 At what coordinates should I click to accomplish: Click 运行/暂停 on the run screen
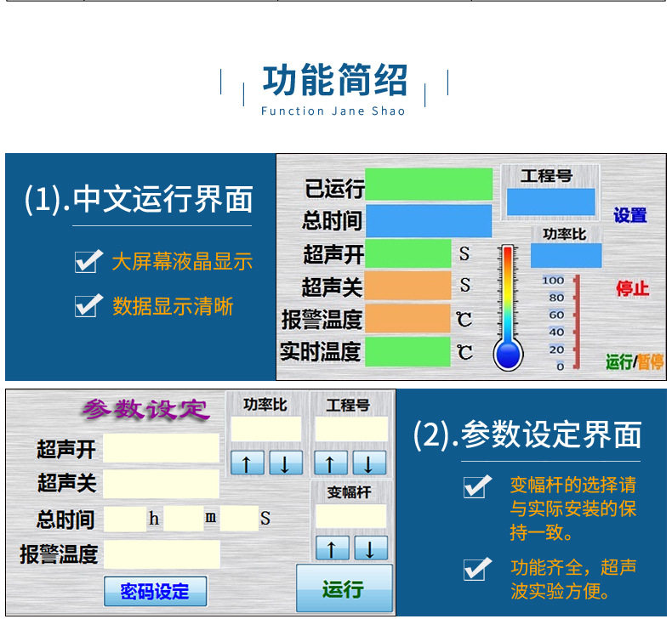tap(635, 362)
